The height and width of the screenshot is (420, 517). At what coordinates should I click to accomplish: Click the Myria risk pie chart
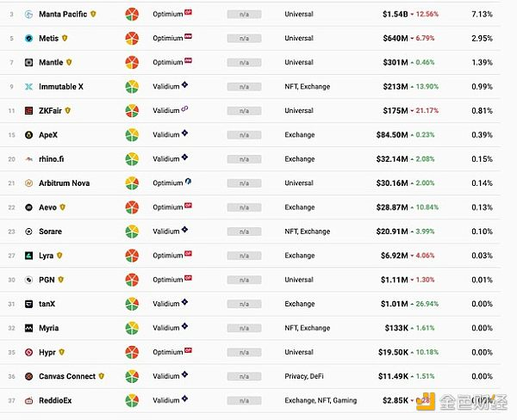132,328
